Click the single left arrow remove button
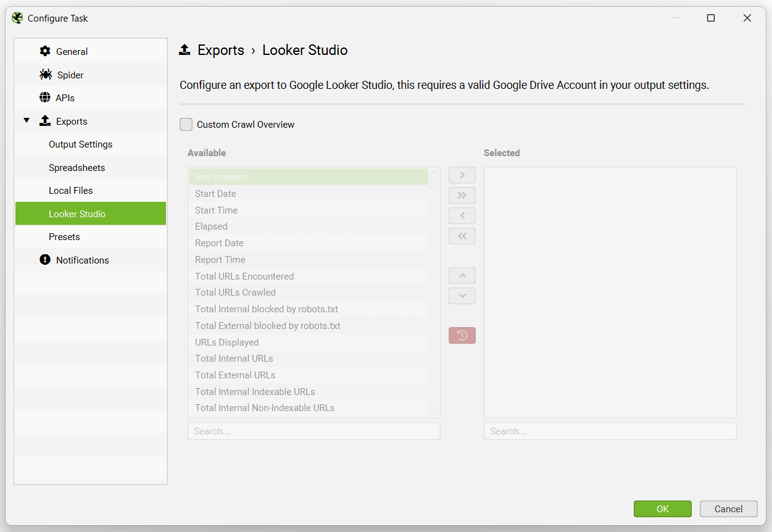Screen dimensions: 772x532 tap(462, 215)
